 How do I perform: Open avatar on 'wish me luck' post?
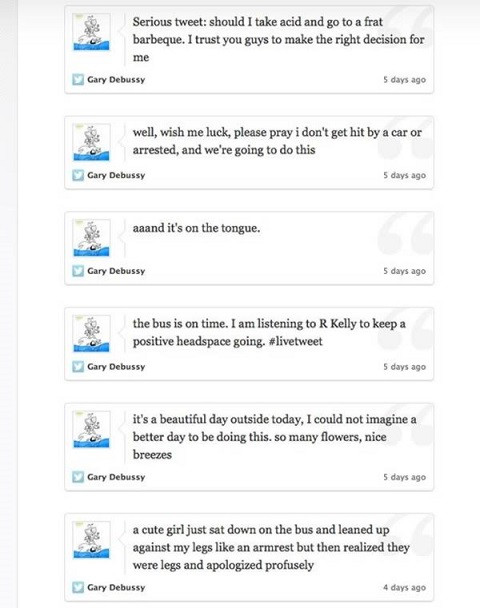92,142
